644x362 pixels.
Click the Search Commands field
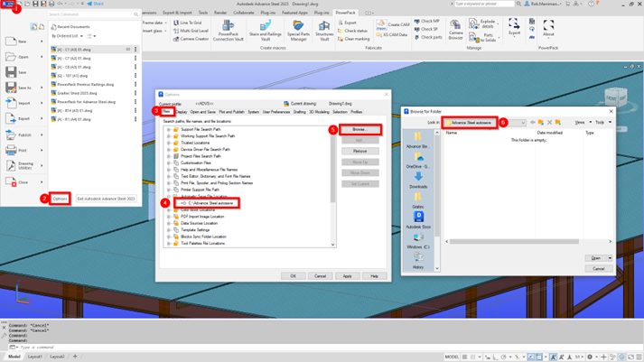tap(94, 14)
